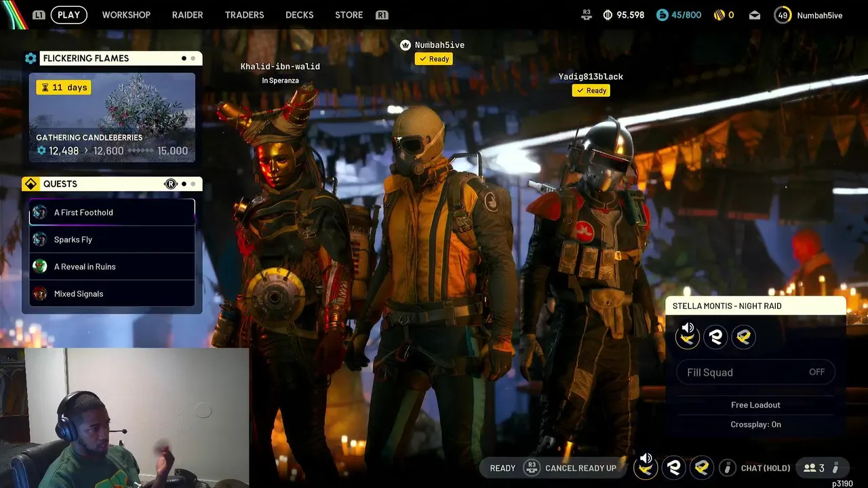The width and height of the screenshot is (868, 488).
Task: Click speaking squad member icon in Stella Montis panel
Action: (688, 336)
